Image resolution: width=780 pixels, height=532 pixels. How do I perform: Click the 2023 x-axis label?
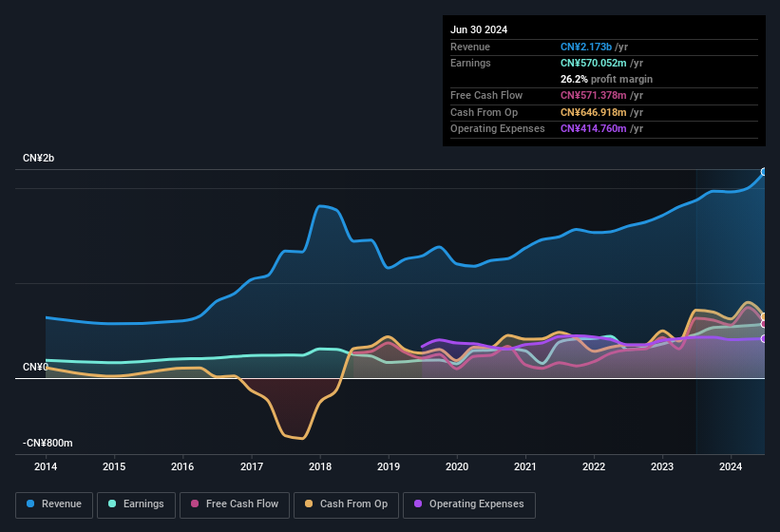pos(662,466)
